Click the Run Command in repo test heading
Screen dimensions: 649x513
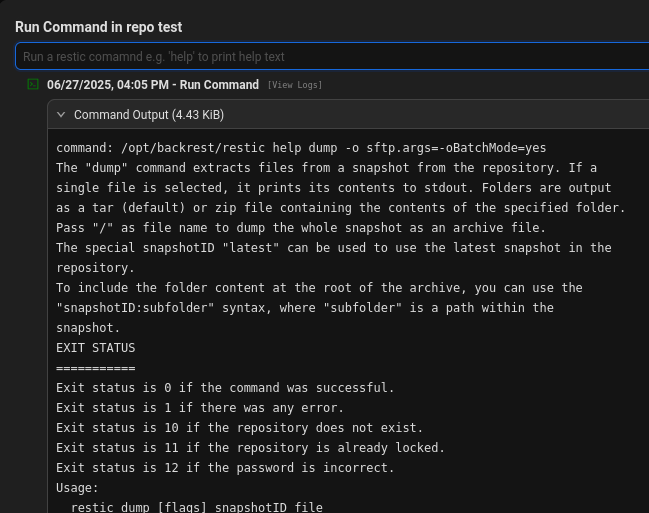click(98, 27)
